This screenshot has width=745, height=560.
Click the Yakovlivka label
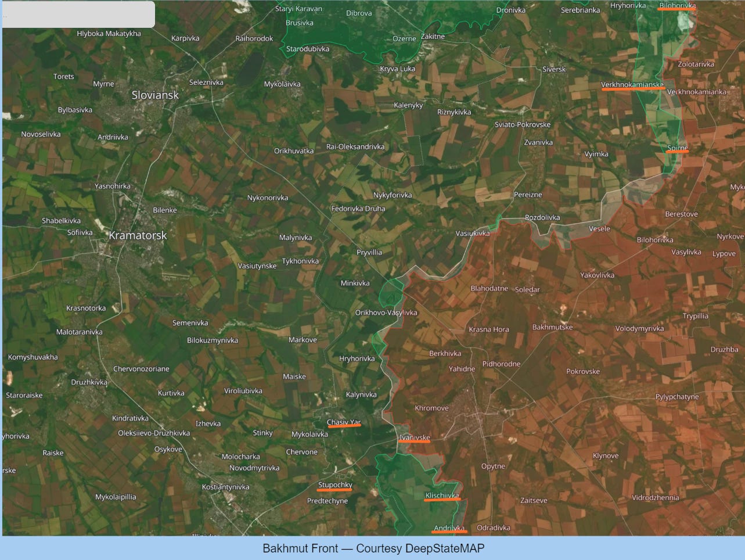[x=597, y=275]
